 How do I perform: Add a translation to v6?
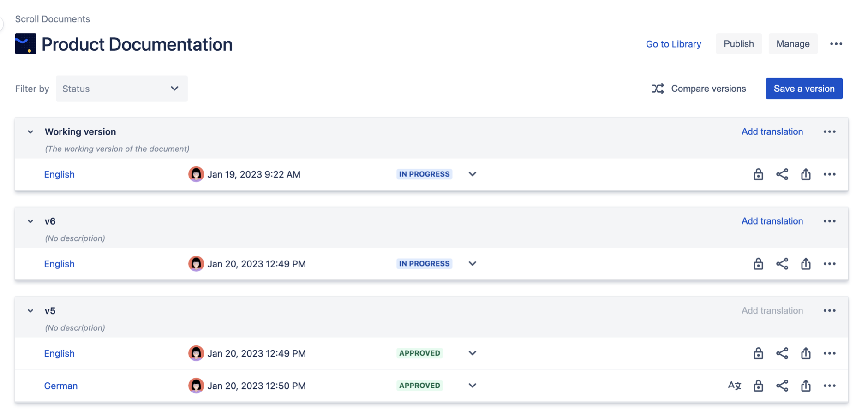[x=772, y=221]
